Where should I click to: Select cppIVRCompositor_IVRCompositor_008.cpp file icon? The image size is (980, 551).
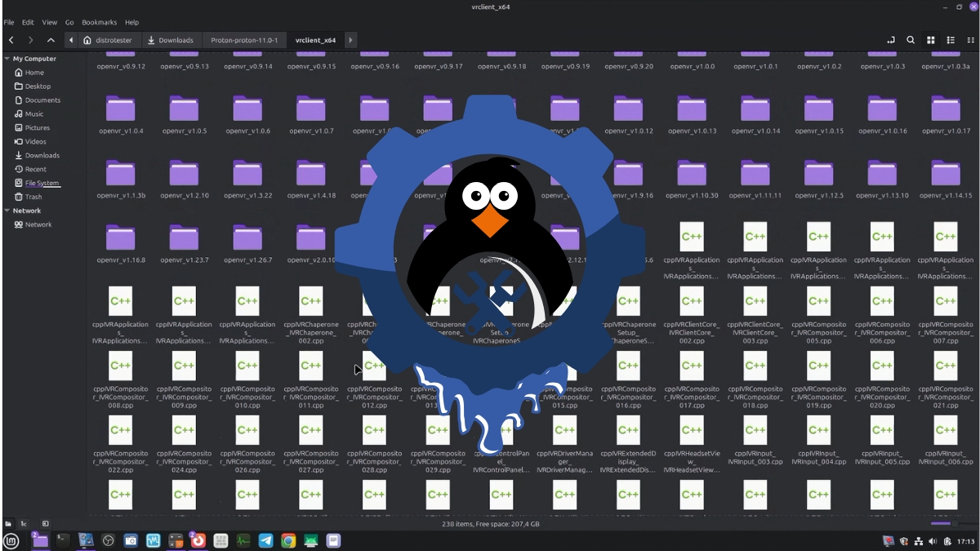coord(120,366)
